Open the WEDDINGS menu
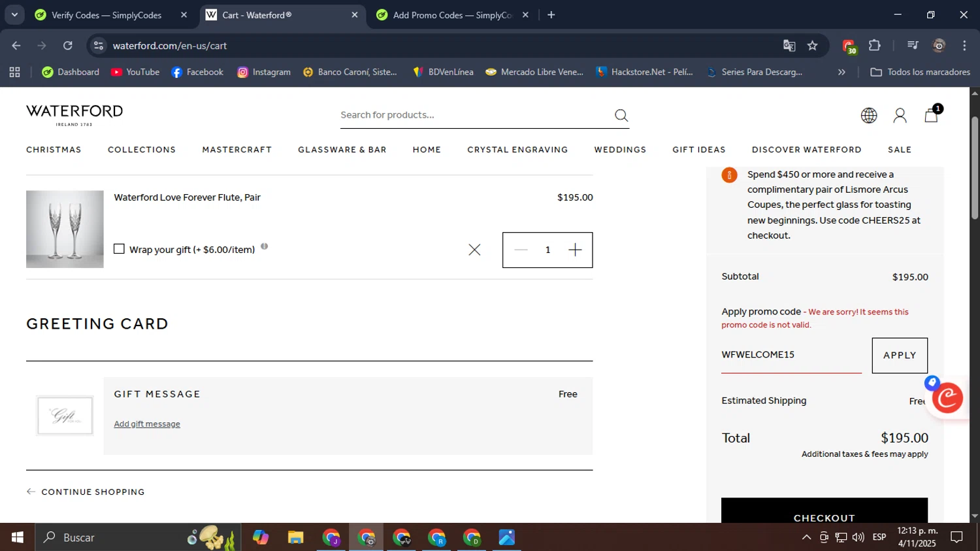This screenshot has width=980, height=551. (620, 150)
